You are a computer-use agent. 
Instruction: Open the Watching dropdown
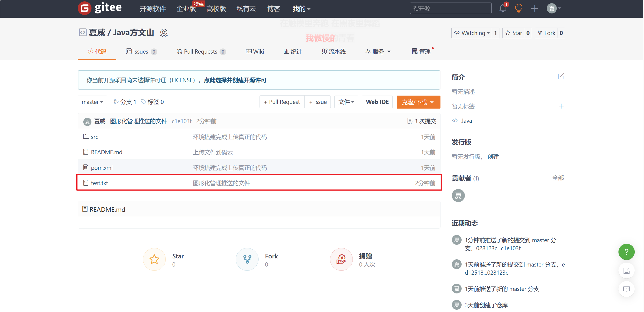pos(472,33)
